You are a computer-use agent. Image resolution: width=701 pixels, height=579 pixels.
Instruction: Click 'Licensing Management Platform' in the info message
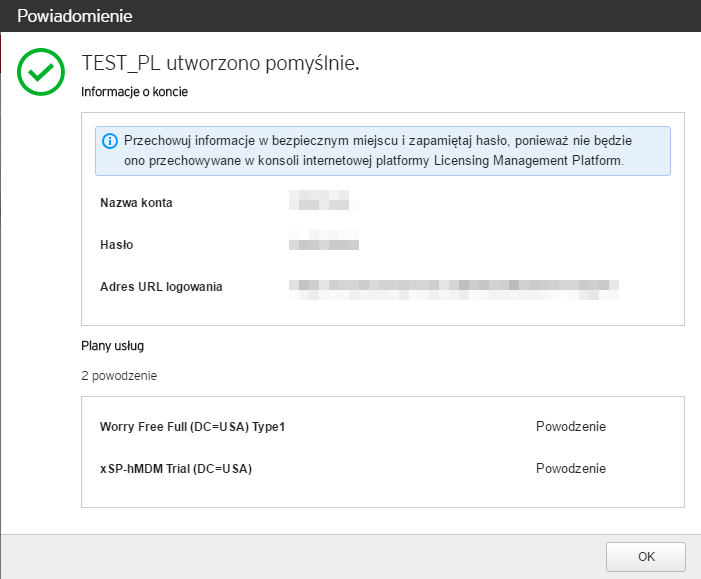[x=532, y=161]
